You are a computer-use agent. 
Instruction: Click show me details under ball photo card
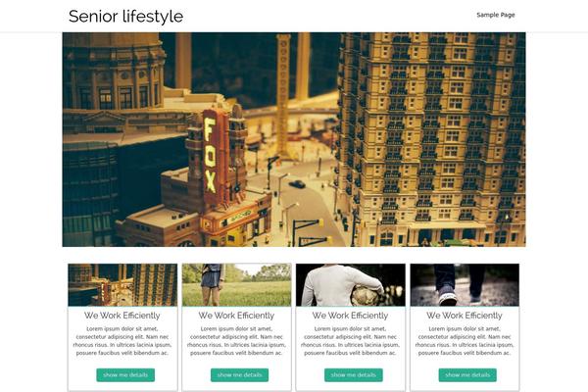354,375
